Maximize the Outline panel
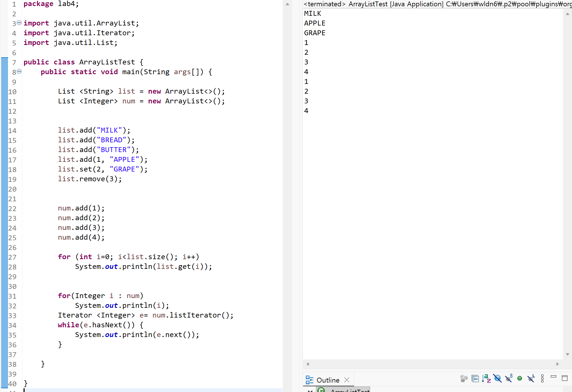This screenshot has width=572, height=392. pos(565,378)
